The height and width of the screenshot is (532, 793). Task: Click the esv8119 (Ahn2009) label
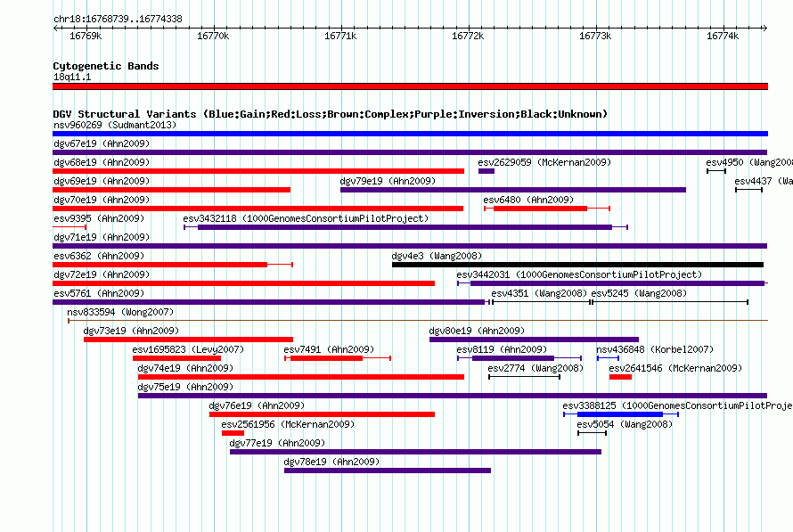502,349
